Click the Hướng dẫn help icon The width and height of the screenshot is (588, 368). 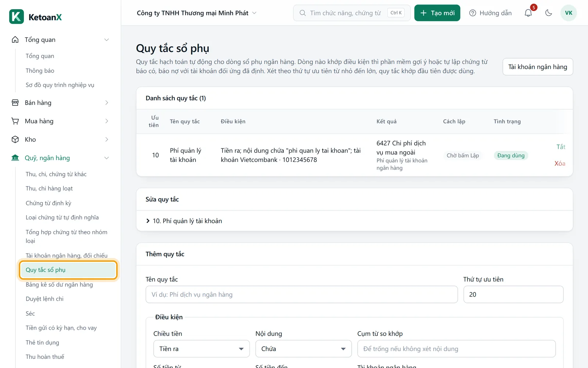[x=473, y=13]
